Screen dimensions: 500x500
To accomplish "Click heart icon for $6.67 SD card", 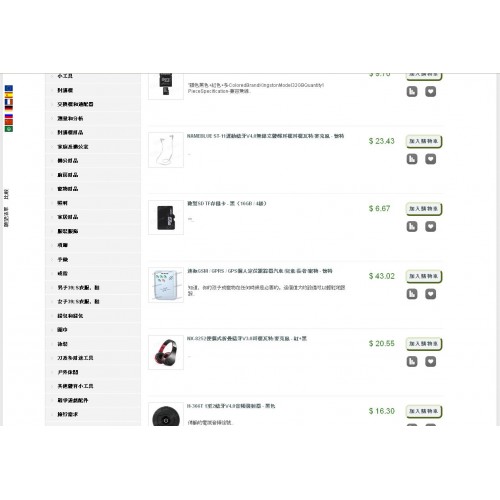I will [430, 227].
